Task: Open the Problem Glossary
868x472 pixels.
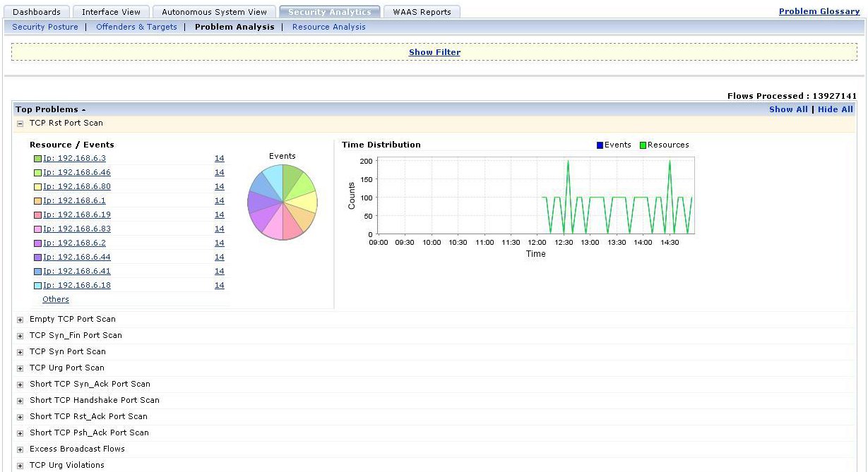Action: click(819, 11)
